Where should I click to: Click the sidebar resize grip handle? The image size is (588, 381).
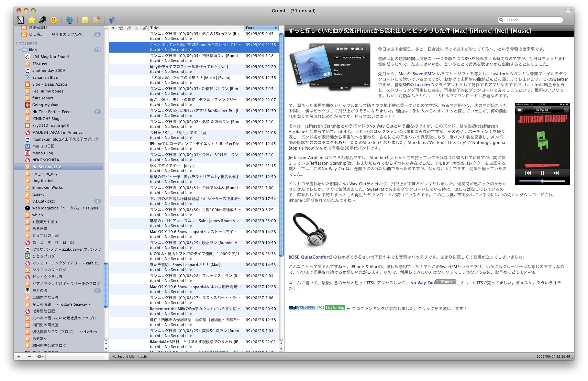pyautogui.click(x=106, y=357)
